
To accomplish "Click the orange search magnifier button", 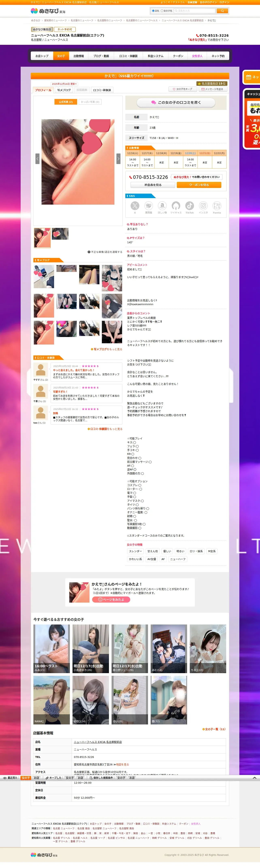I will [x=222, y=11].
